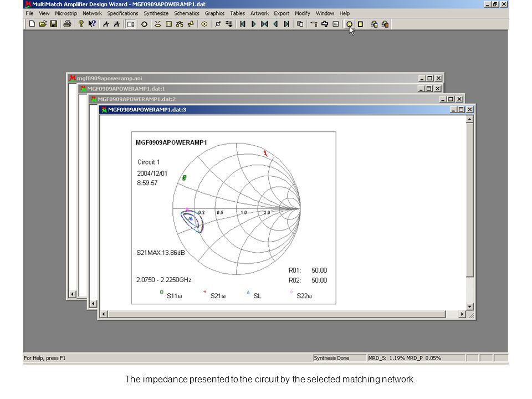Viewport: 532px width, 399px height.
Task: Click the dat:3 vertical scrollbar thumb
Action: [x=469, y=200]
